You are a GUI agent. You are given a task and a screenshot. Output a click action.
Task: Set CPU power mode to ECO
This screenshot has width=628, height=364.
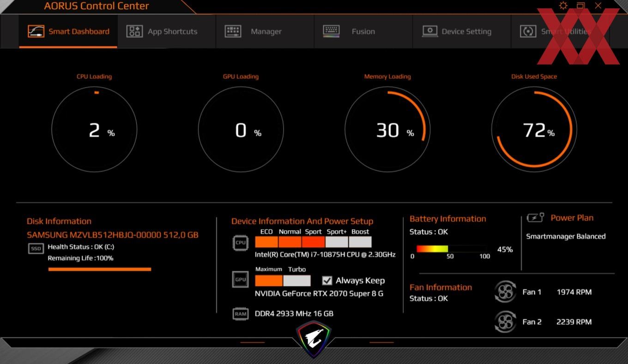click(266, 242)
